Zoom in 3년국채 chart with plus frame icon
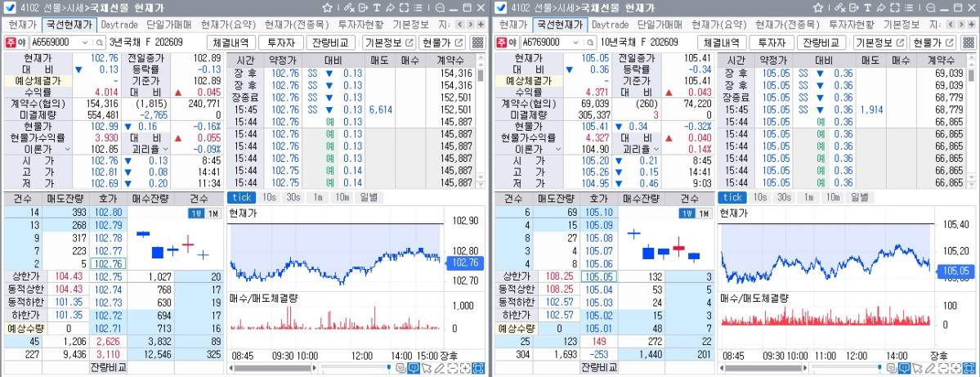The height and width of the screenshot is (377, 980). 466,368
